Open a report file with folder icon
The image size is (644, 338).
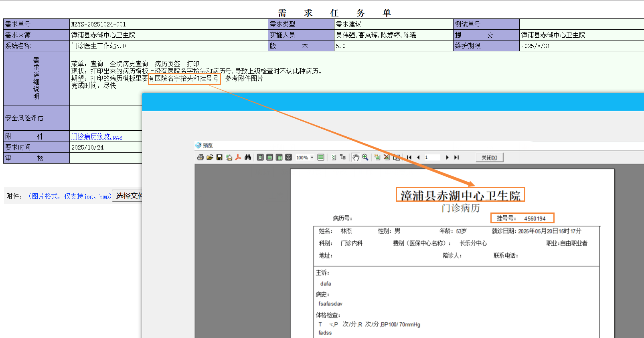210,158
